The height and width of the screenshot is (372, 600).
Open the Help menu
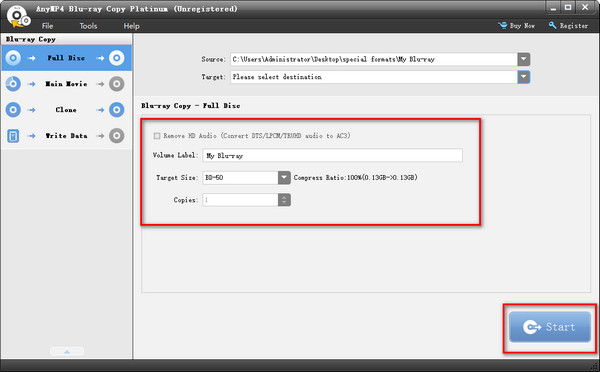tap(131, 26)
